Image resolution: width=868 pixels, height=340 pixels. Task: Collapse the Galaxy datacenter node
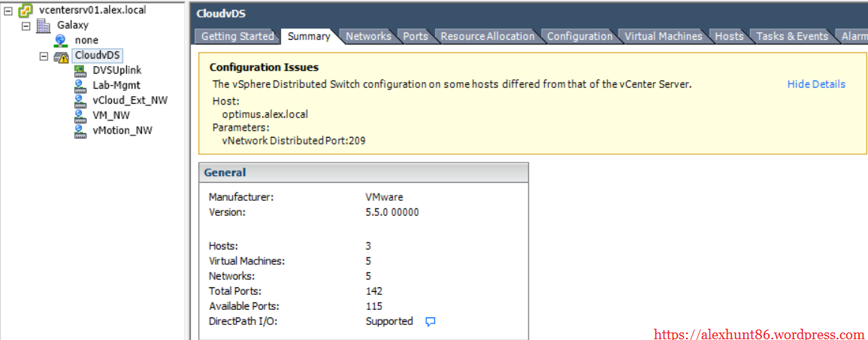[26, 26]
